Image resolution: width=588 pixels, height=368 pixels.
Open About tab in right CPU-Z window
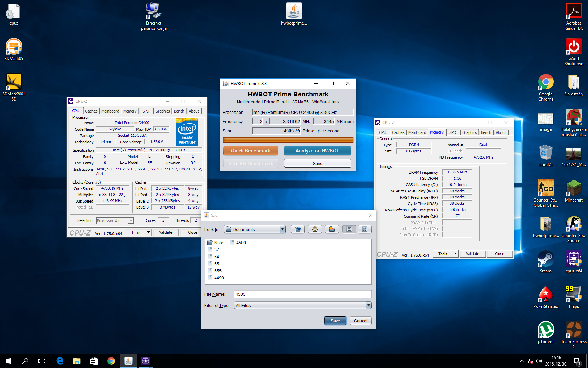coord(501,132)
